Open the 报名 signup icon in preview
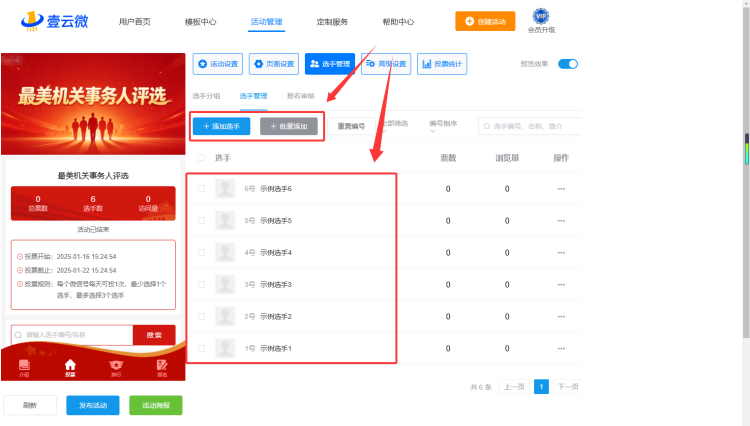750x426 pixels. click(162, 368)
